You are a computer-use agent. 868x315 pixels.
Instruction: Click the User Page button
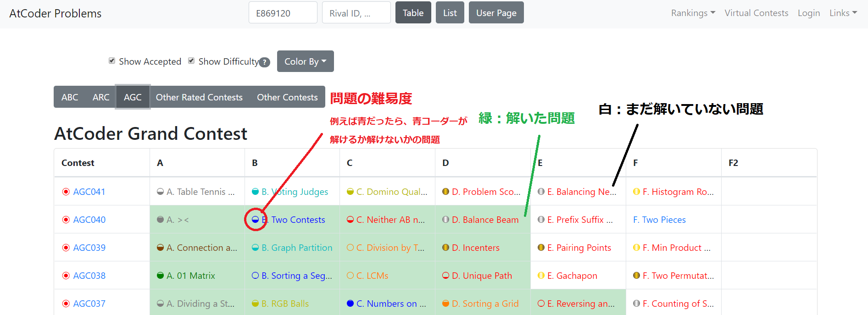[x=496, y=13]
